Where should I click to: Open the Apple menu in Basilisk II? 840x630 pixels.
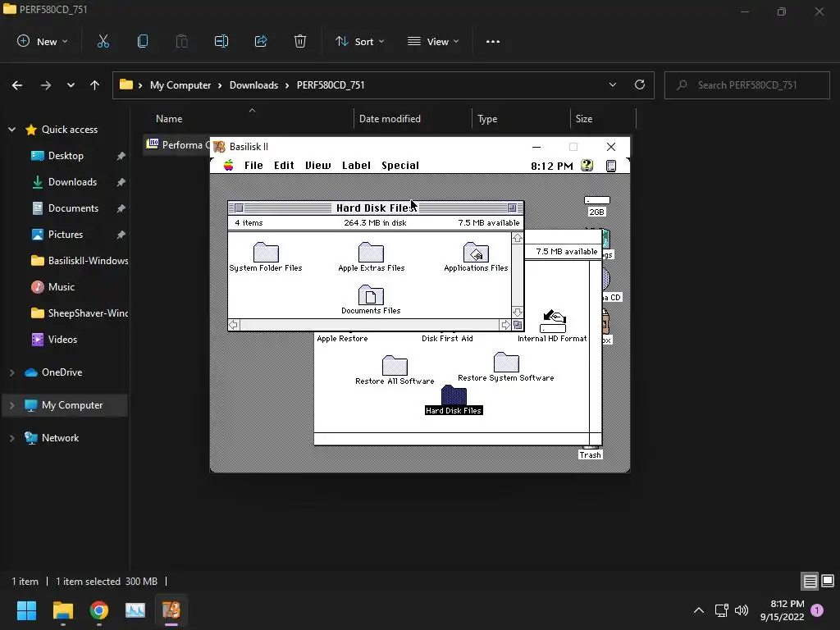(x=229, y=166)
